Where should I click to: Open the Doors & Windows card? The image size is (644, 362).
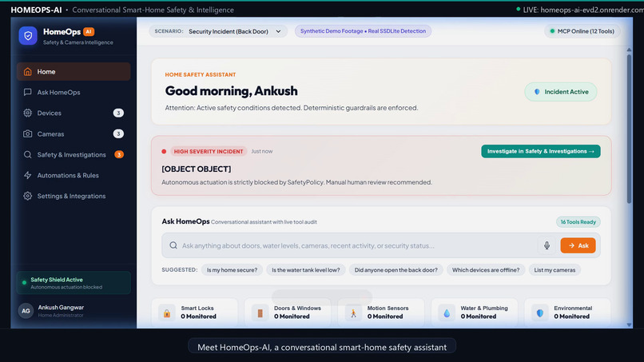288,312
